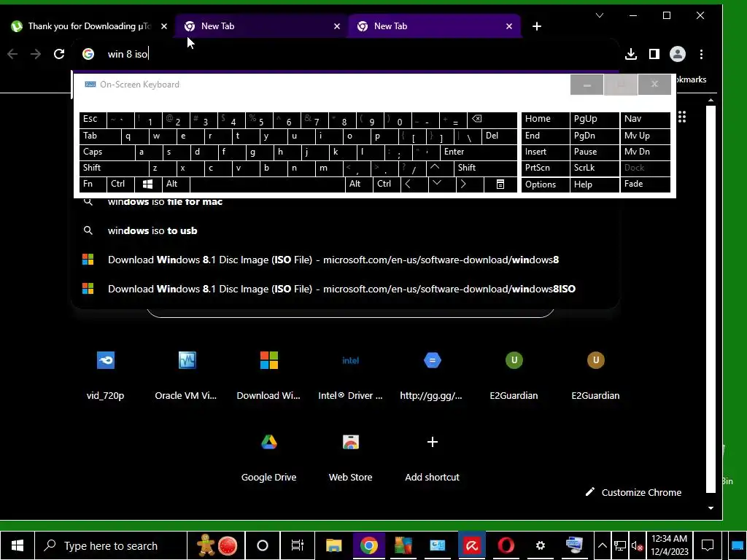The width and height of the screenshot is (747, 560).
Task: Toggle Fn key on On-Screen Keyboard
Action: point(93,184)
